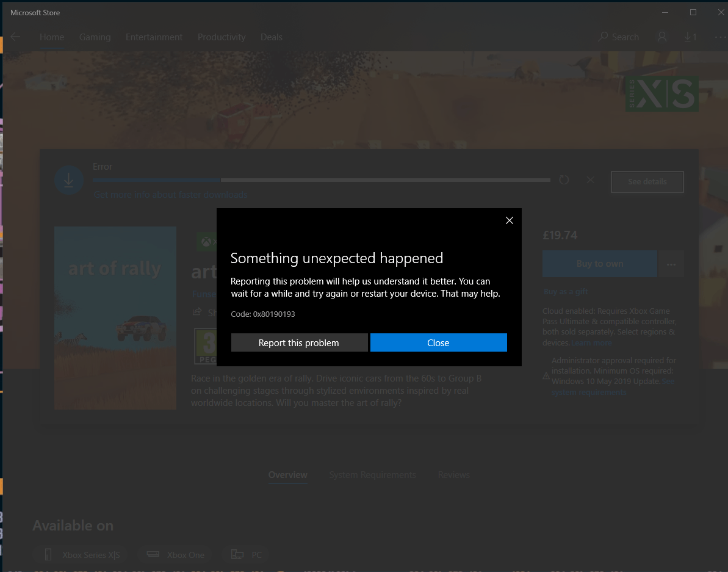Click the Xbox Series X|S platform chip

click(81, 555)
